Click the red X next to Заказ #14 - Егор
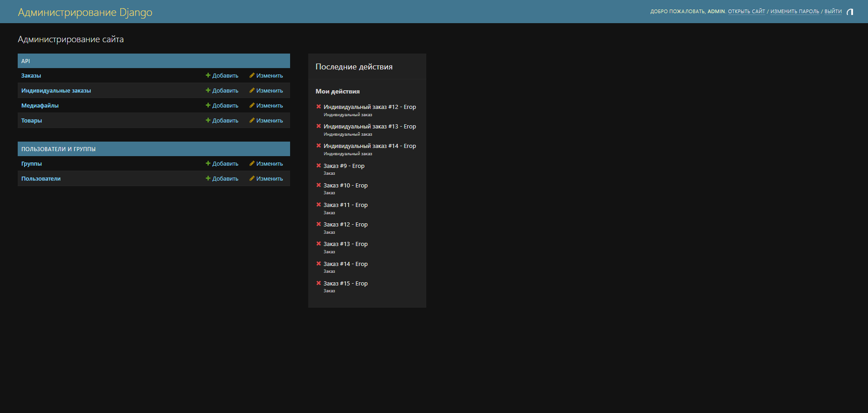The width and height of the screenshot is (868, 413). 319,264
